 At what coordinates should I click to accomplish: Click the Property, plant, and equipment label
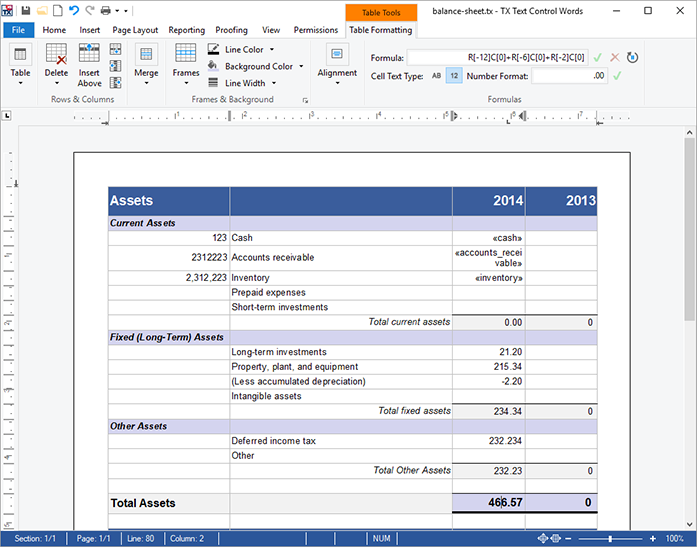coord(294,367)
